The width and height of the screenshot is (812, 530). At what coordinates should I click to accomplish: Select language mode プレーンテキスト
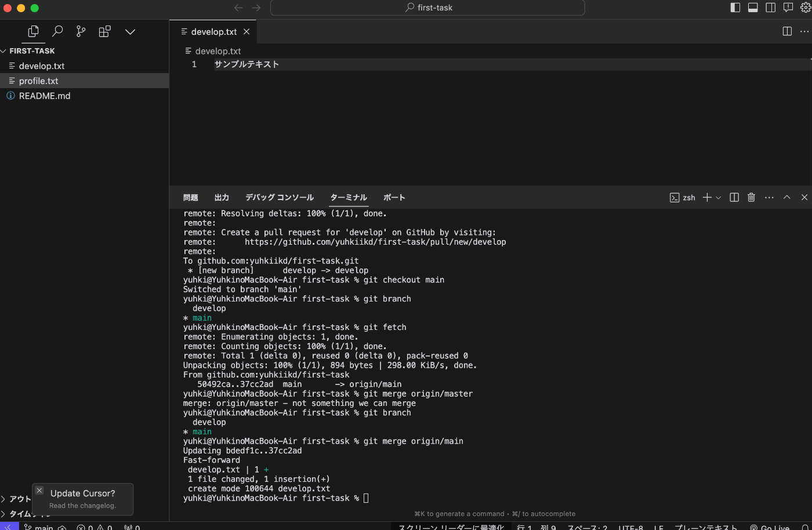[706, 527]
